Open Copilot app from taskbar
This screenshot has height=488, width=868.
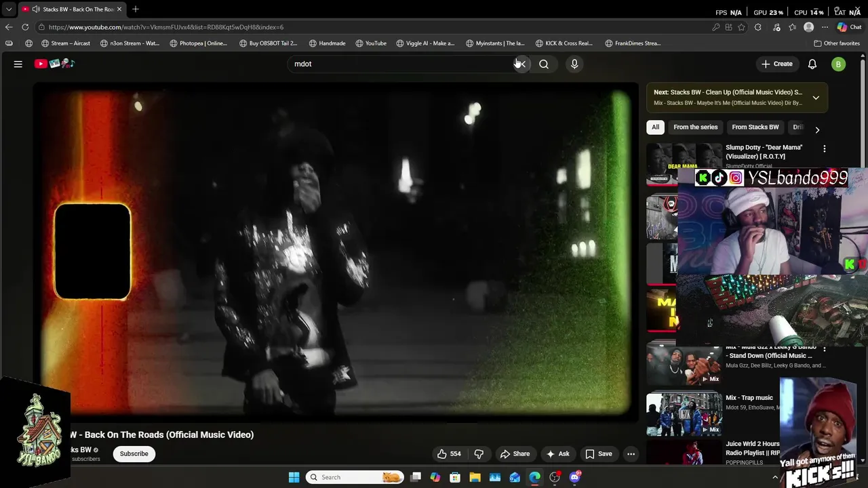435,477
